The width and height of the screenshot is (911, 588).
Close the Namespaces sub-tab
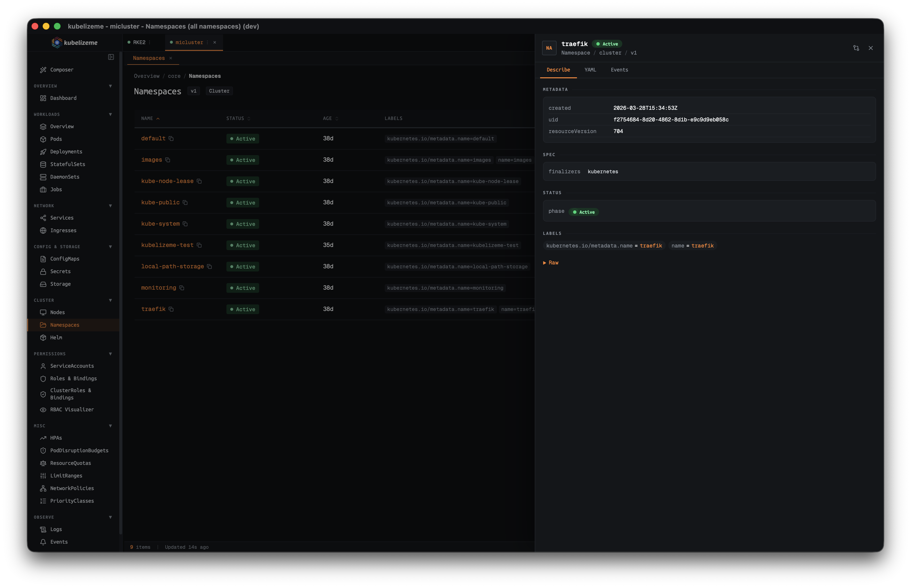[x=171, y=58]
